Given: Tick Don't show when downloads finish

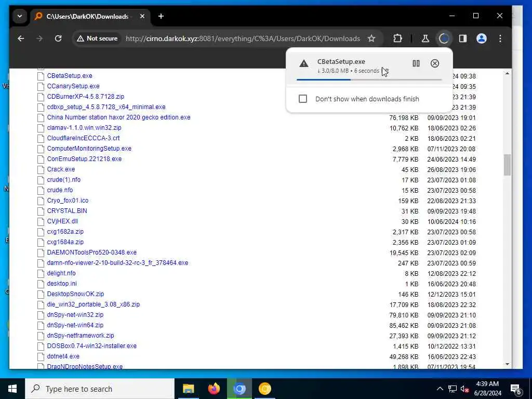Looking at the screenshot, I should (x=303, y=99).
